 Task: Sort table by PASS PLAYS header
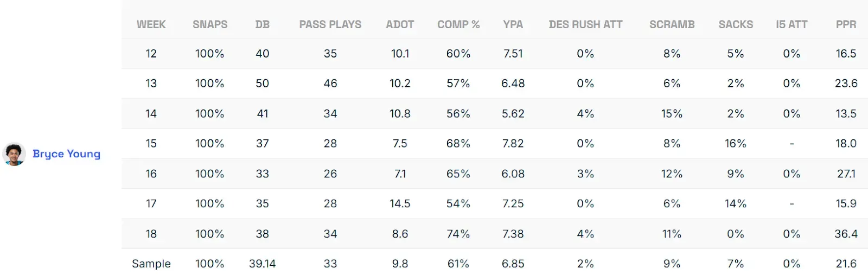click(x=330, y=24)
